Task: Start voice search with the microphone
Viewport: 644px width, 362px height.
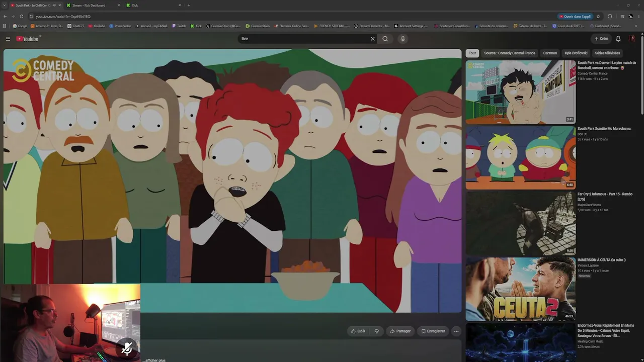Action: (x=403, y=39)
